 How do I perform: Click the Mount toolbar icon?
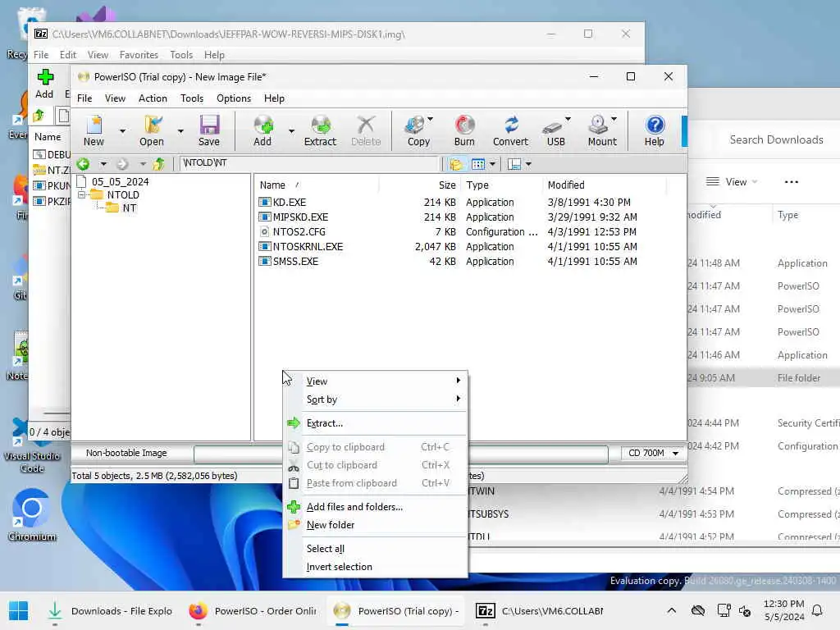tap(598, 125)
